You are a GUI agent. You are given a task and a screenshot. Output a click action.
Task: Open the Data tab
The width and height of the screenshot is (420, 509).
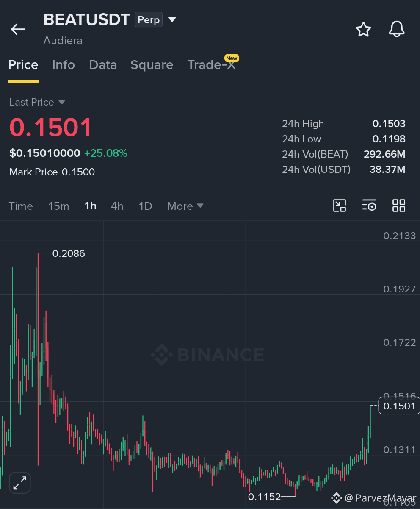coord(103,65)
